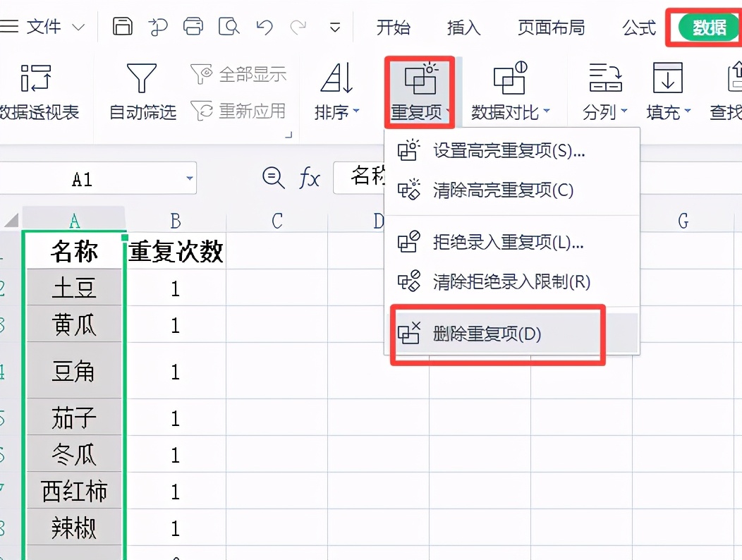The width and height of the screenshot is (742, 560).
Task: Click the 排序 sort icon
Action: pos(336,78)
